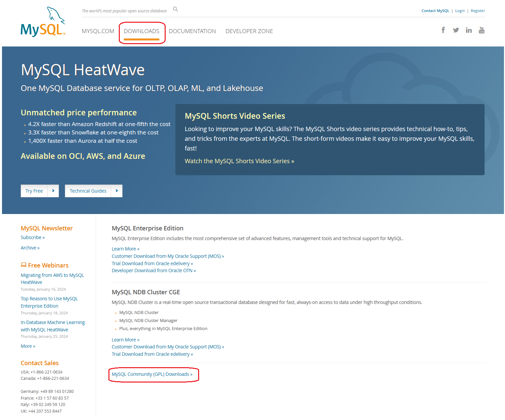Image resolution: width=505 pixels, height=420 pixels.
Task: Click the Technical Guides arrow chevron
Action: click(x=117, y=191)
